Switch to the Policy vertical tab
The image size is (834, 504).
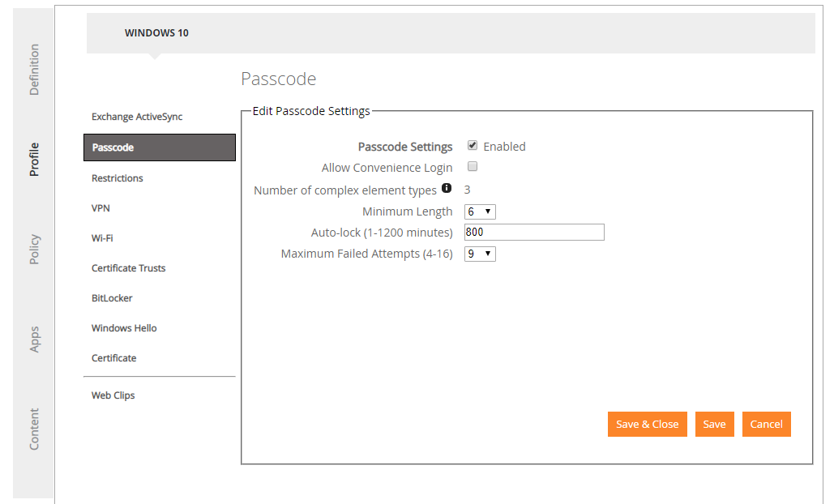[x=34, y=250]
